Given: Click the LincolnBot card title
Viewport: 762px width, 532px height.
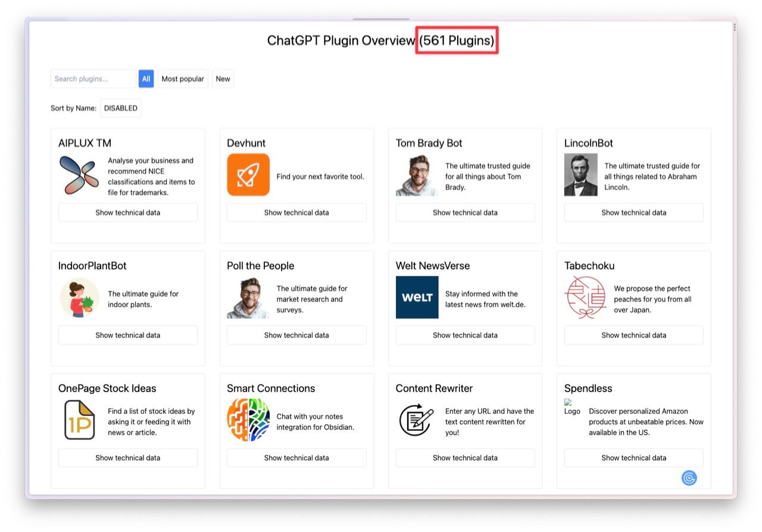Looking at the screenshot, I should [589, 143].
